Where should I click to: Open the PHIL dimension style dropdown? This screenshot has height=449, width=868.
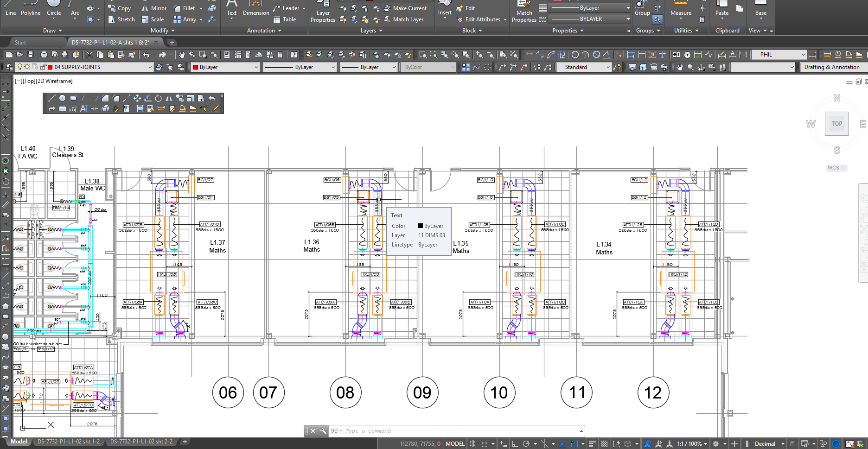pyautogui.click(x=804, y=55)
